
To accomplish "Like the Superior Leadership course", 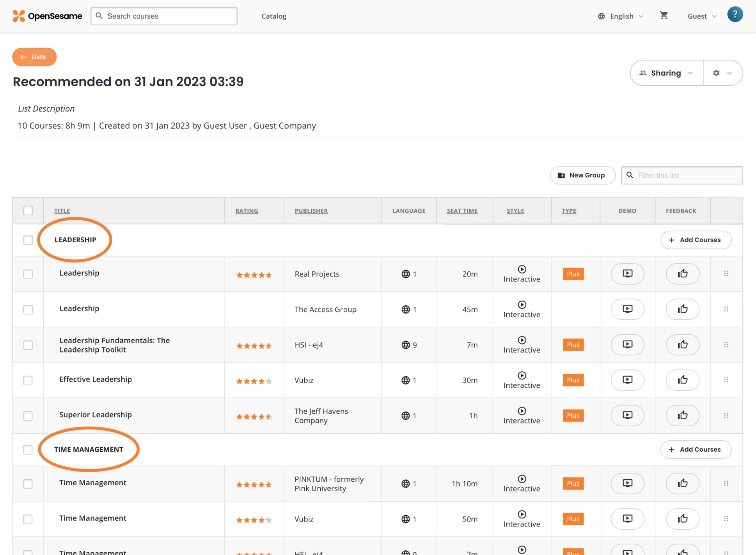I will pos(682,415).
